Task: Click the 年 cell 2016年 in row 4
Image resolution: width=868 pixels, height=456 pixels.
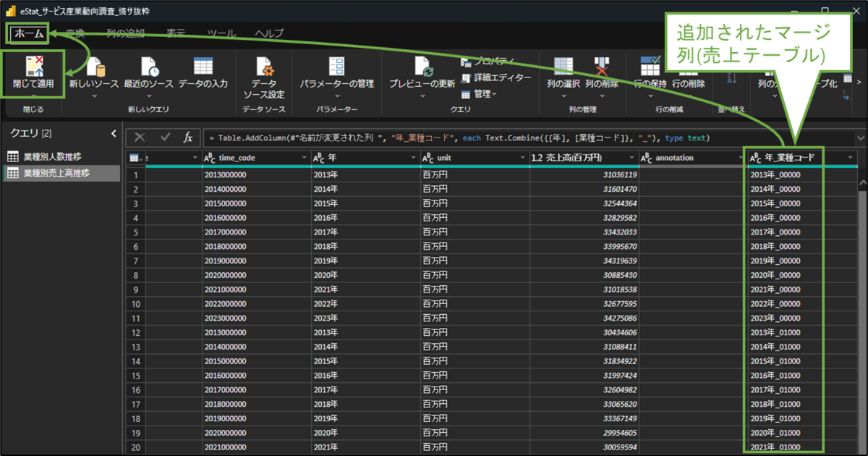Action: (366, 218)
